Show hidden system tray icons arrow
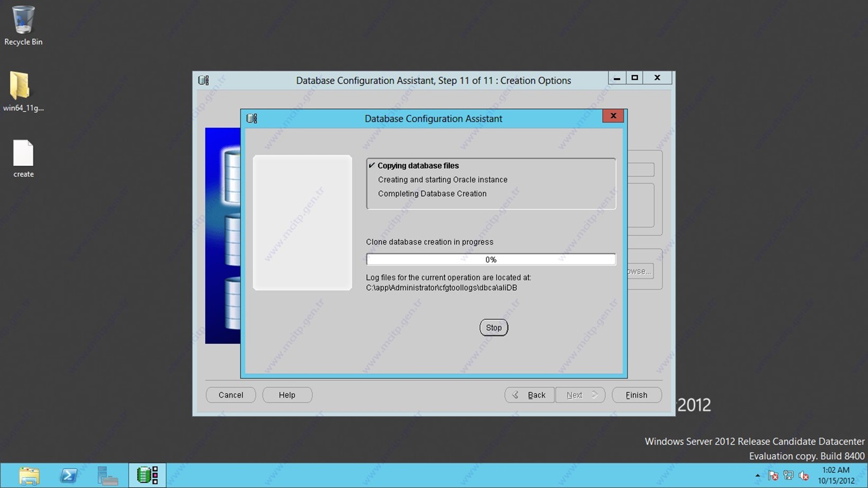The image size is (868, 488). (757, 476)
